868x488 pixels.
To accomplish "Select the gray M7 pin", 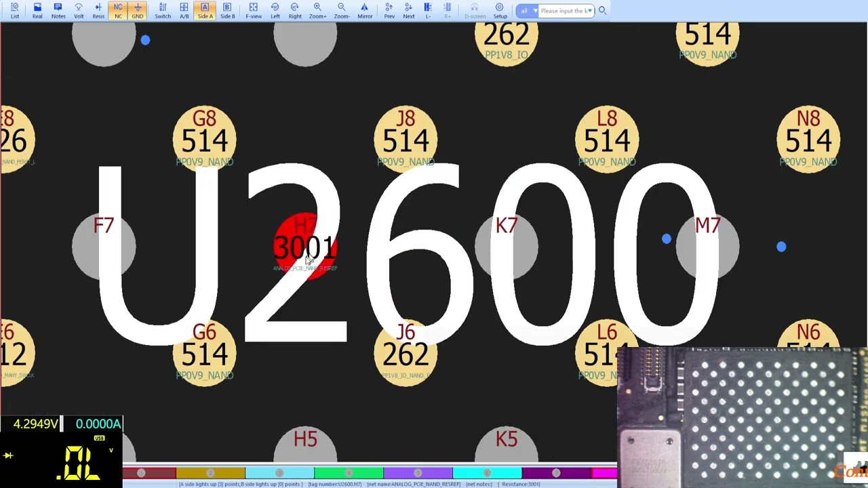I will 707,246.
